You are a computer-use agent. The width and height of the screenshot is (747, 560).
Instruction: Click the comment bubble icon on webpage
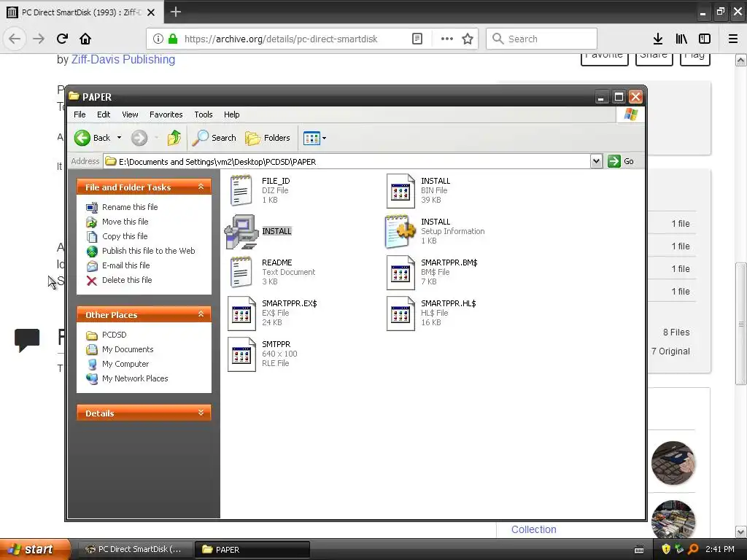27,340
